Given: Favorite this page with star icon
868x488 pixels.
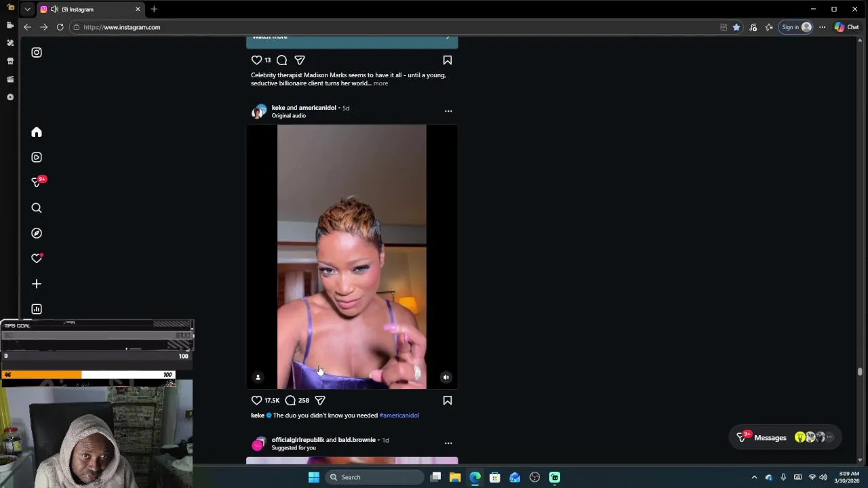Looking at the screenshot, I should [x=736, y=27].
